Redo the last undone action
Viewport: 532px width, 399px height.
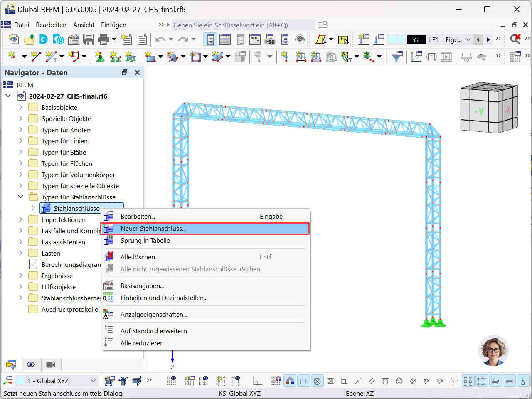pos(183,39)
